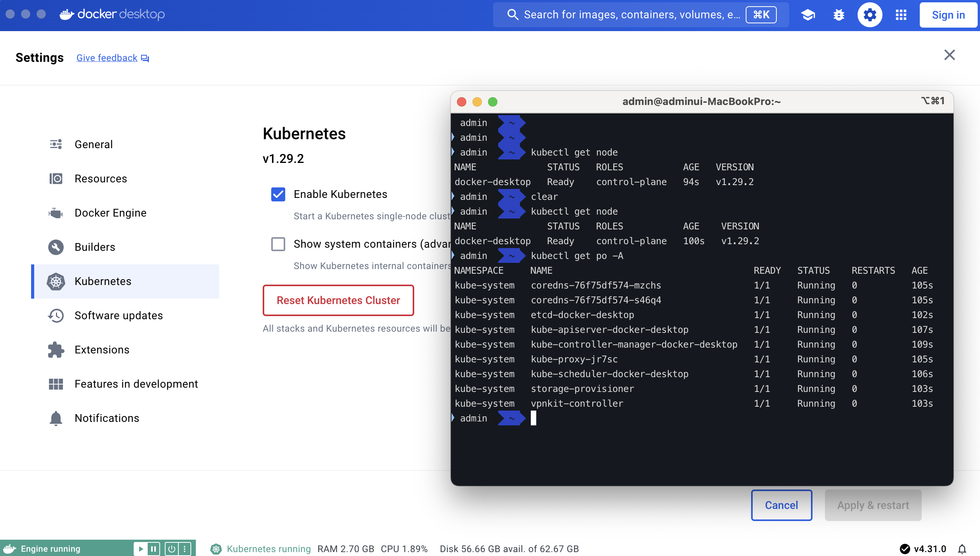980x556 pixels.
Task: Click the whale icon beside Engine running
Action: (10, 549)
